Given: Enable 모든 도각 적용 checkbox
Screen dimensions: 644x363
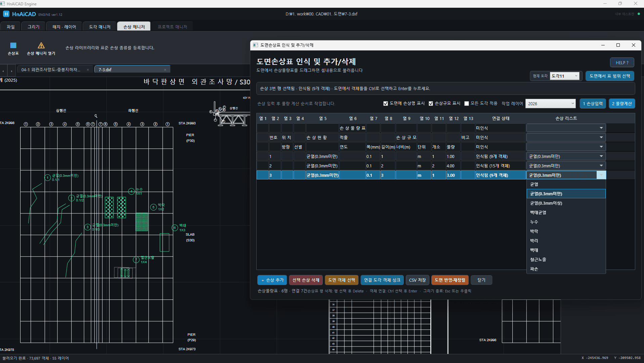Looking at the screenshot, I should (x=467, y=104).
